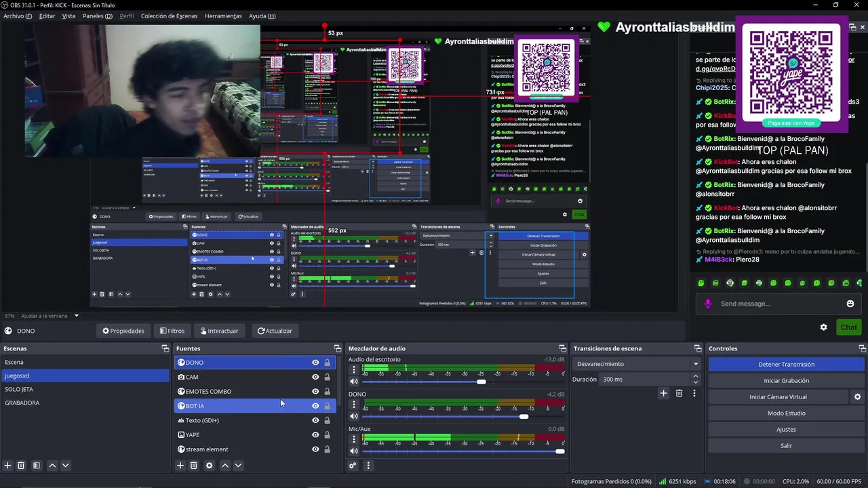Move the scene down with arrow icon

[66, 466]
